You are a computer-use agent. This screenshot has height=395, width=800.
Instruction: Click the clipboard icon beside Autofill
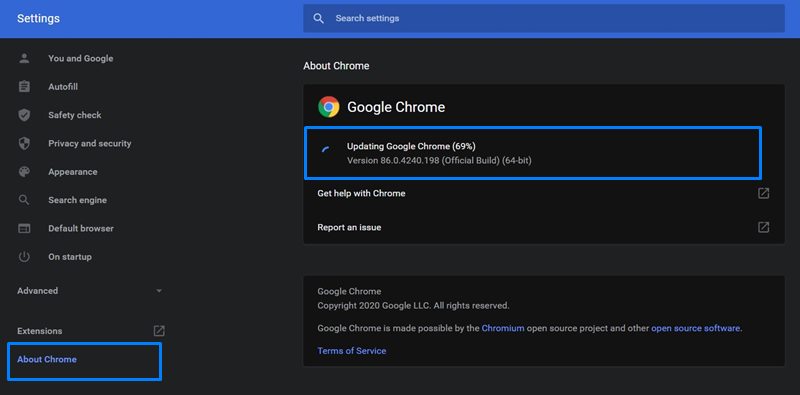tap(24, 87)
